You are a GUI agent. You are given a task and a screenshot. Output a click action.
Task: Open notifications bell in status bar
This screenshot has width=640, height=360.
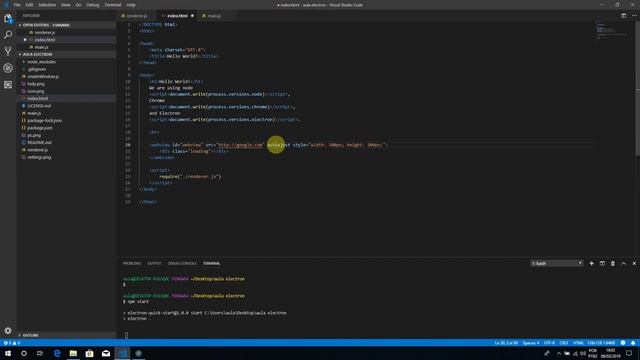coord(633,343)
